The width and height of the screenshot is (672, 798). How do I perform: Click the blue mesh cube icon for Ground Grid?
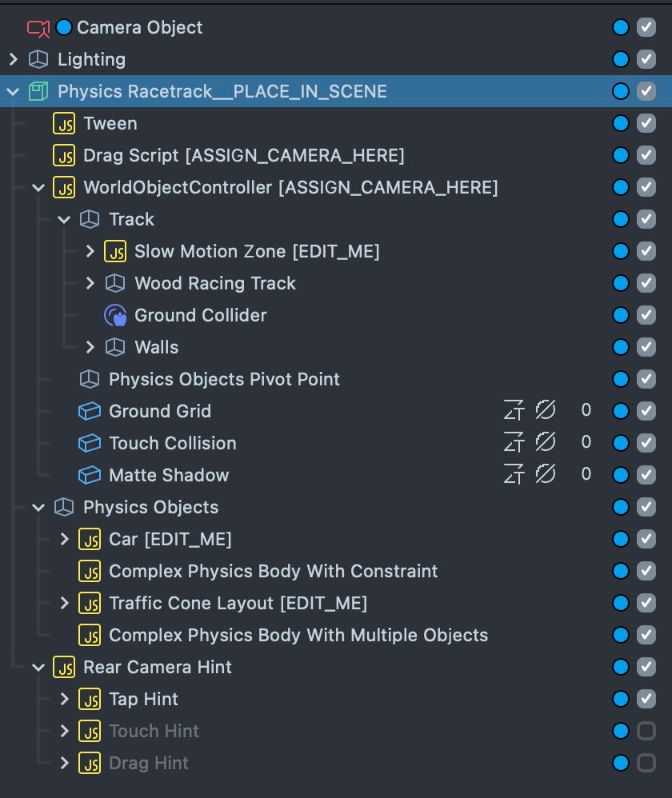(x=90, y=412)
